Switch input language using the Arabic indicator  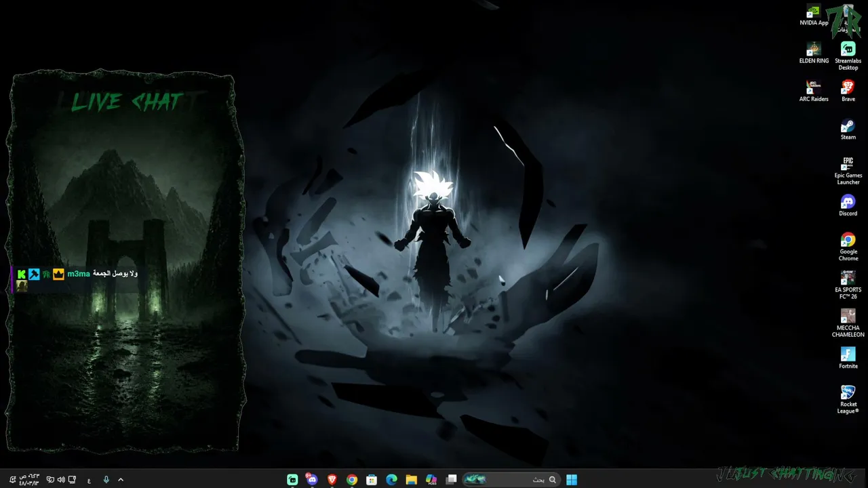pyautogui.click(x=89, y=481)
